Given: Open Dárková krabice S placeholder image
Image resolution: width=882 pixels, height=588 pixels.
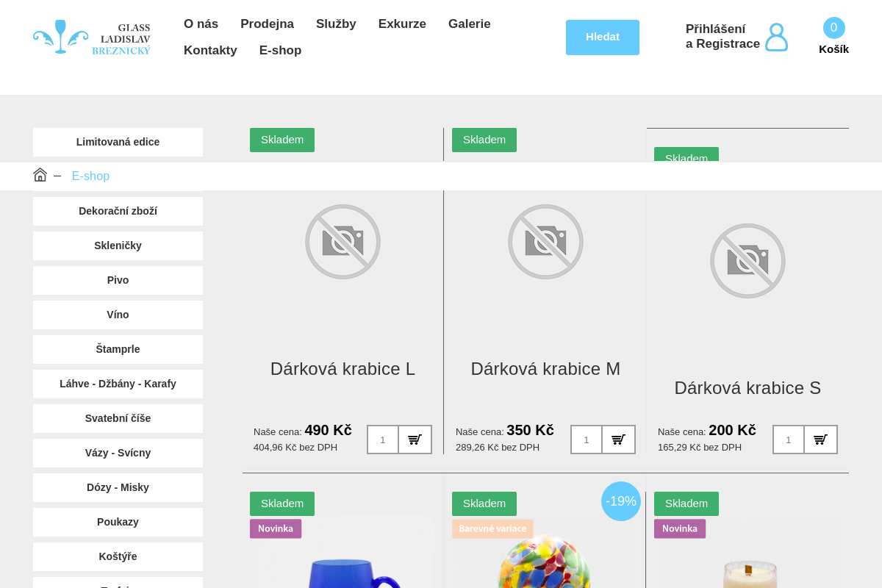Looking at the screenshot, I should click(x=747, y=261).
